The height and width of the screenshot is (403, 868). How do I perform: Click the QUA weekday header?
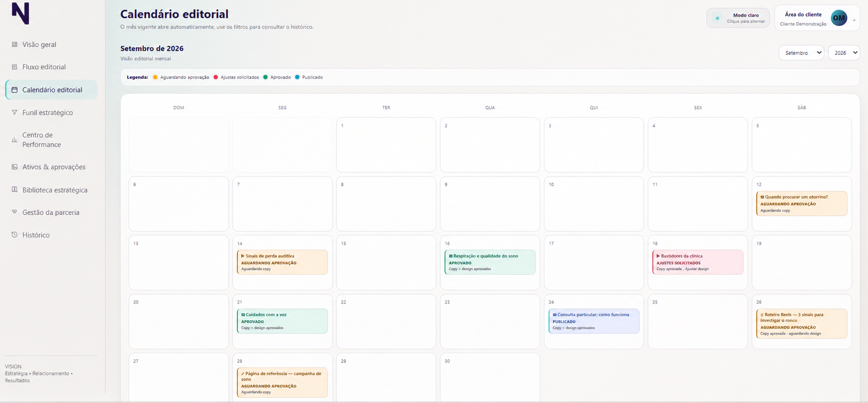(x=490, y=108)
